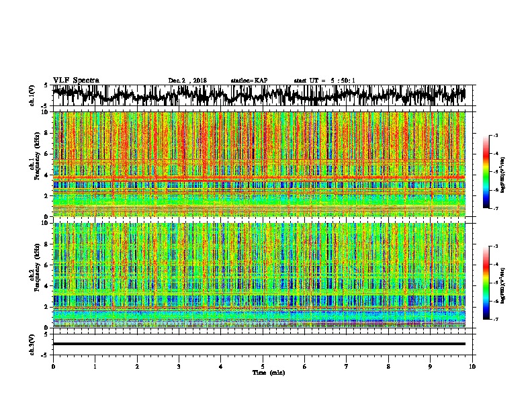Image resolution: width=532 pixels, height=411 pixels.
Task: Click the "station=KAP" header label
Action: click(x=249, y=81)
